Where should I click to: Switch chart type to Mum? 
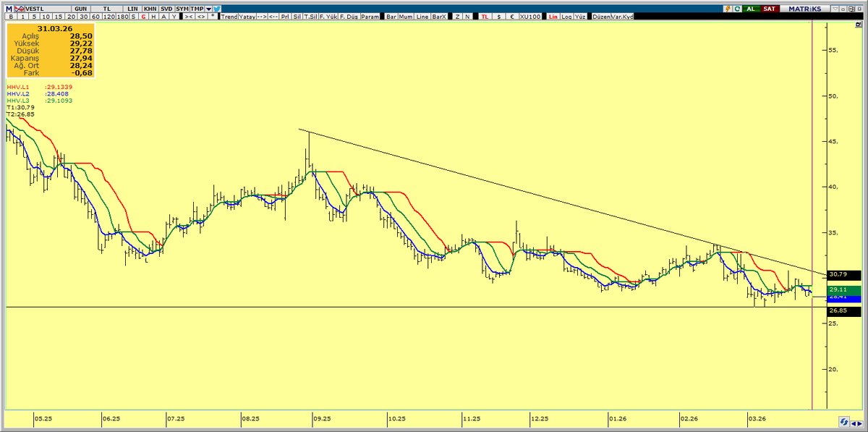point(407,16)
